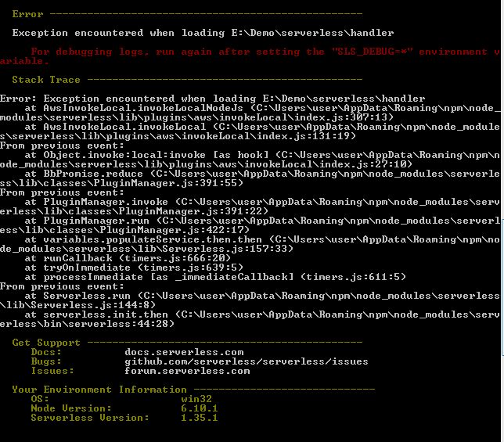Click the 'Docs:' label
504x442 pixels.
coord(46,352)
